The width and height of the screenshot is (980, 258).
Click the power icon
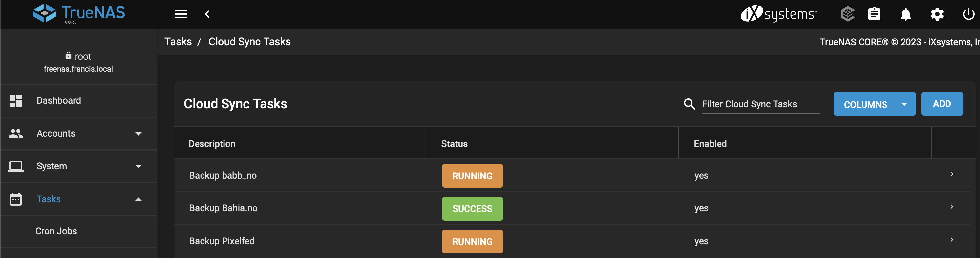point(968,14)
